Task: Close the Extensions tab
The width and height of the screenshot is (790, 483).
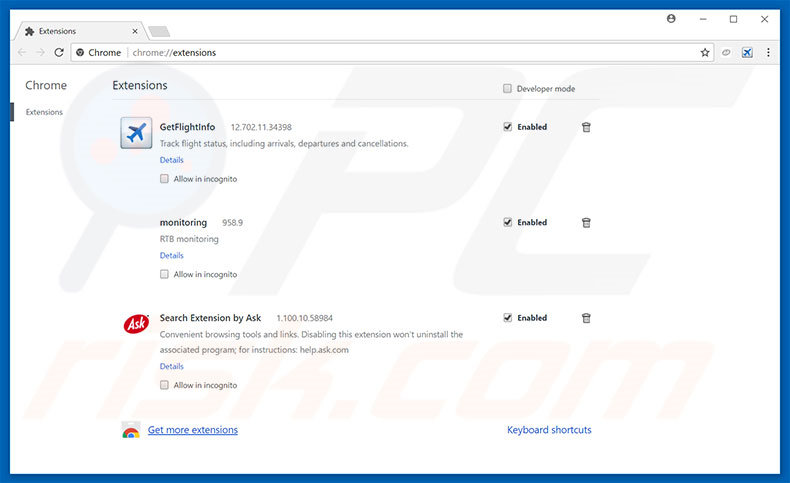Action: click(x=135, y=31)
